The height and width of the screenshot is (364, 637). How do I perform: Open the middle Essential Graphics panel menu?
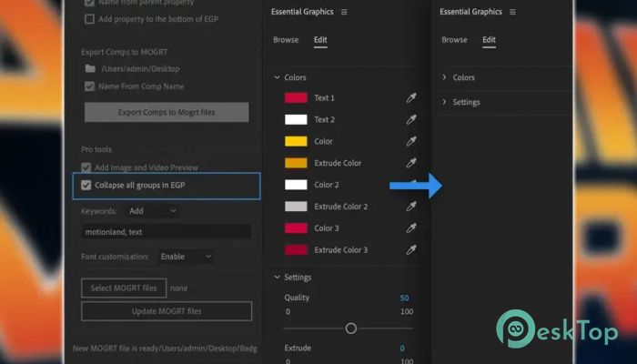tap(344, 12)
